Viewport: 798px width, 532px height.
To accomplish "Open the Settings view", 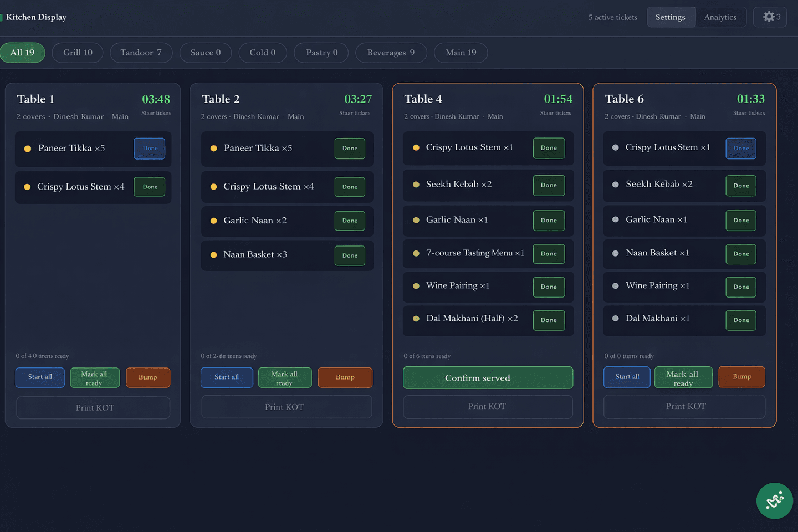I will pyautogui.click(x=671, y=17).
